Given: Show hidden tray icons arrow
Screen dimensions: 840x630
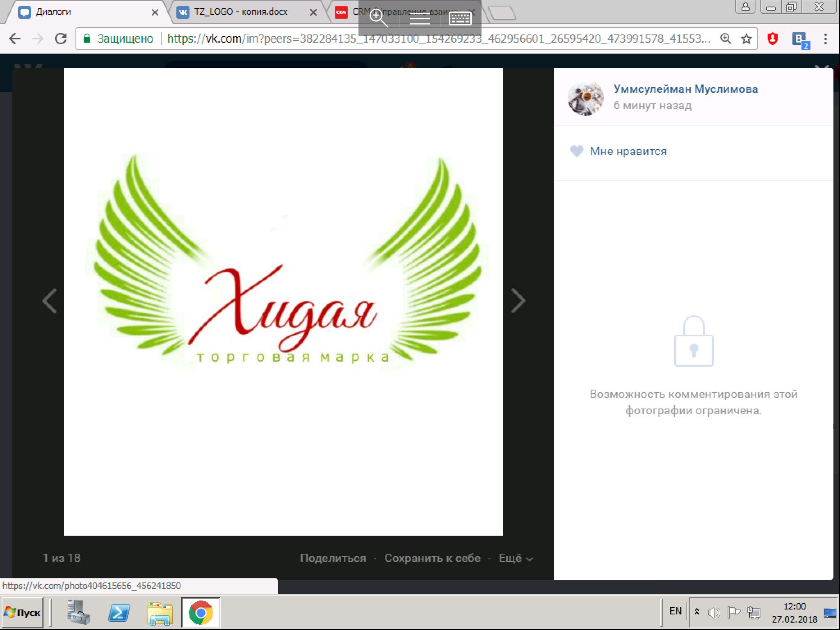Looking at the screenshot, I should coord(697,612).
